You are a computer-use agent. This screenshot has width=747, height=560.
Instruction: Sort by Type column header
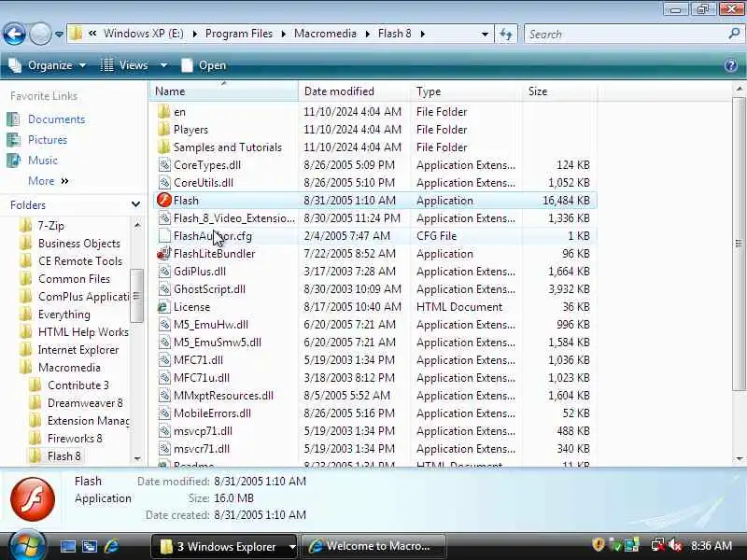[465, 91]
